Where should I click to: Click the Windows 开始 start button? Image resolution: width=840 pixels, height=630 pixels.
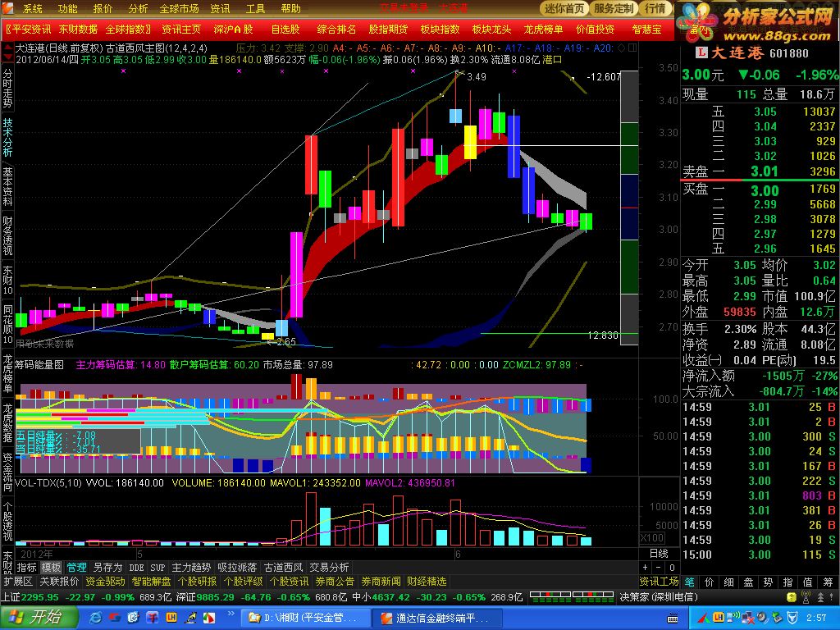38,617
